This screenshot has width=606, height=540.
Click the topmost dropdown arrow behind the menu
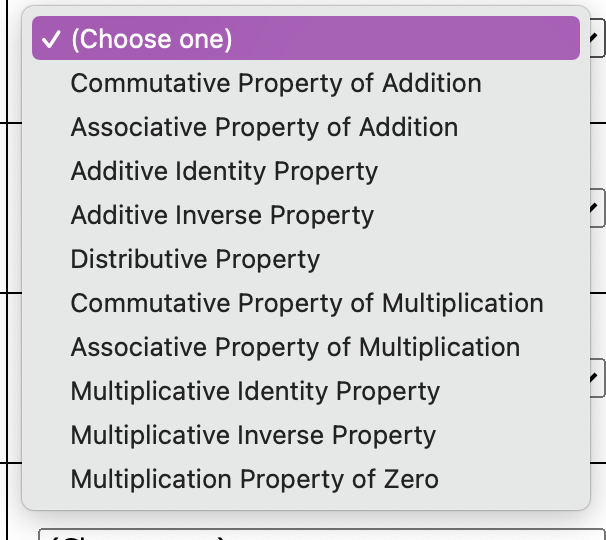(x=597, y=38)
